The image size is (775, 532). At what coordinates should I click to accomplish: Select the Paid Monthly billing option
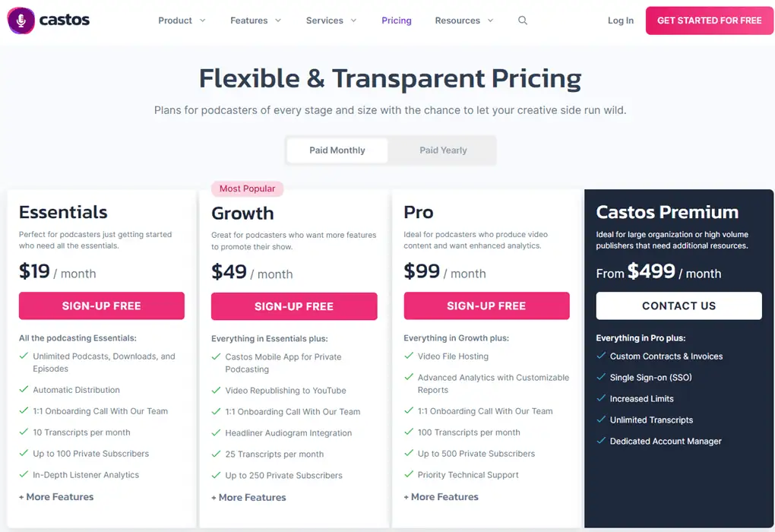point(337,150)
